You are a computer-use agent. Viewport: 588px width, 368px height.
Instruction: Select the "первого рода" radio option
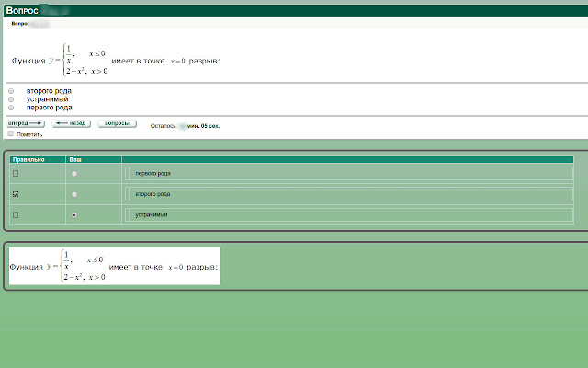coord(11,108)
